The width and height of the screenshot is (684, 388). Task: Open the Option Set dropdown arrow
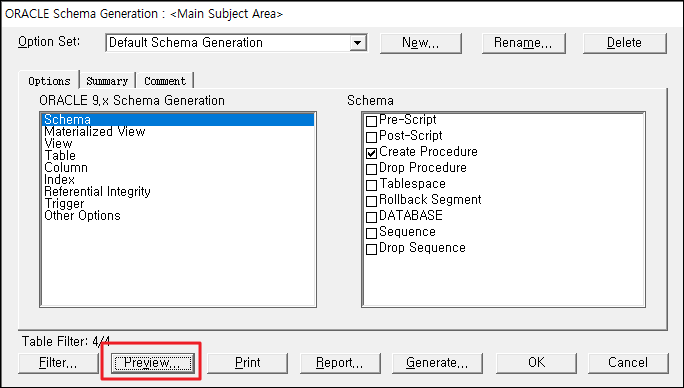pos(357,43)
